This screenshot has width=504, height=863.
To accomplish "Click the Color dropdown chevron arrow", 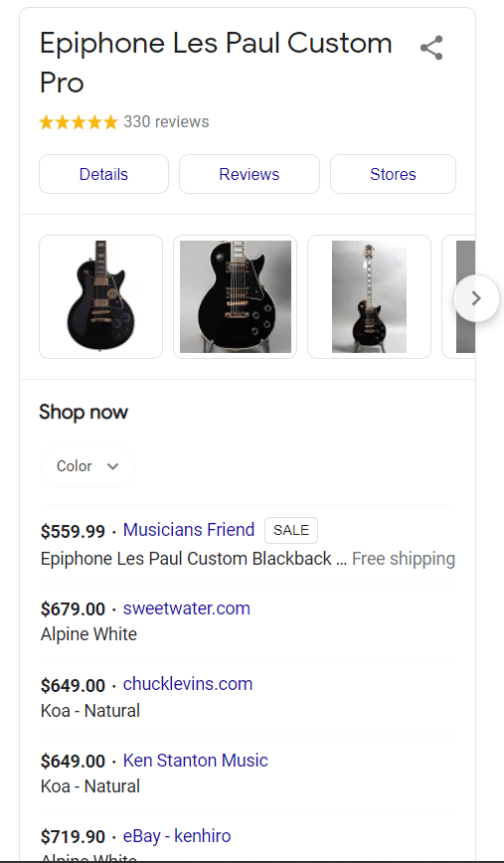I will point(112,466).
